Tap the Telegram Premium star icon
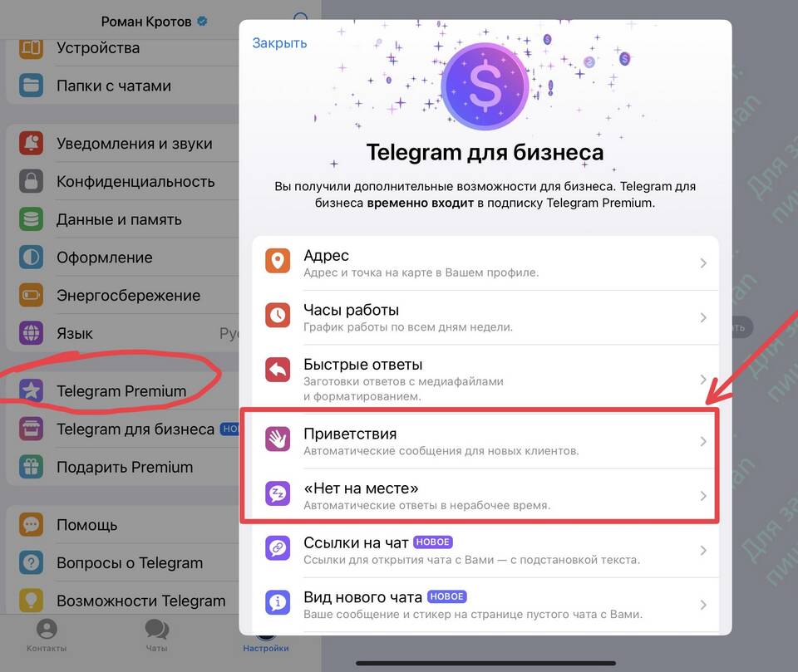Screen dimensions: 798x672 tap(31, 390)
